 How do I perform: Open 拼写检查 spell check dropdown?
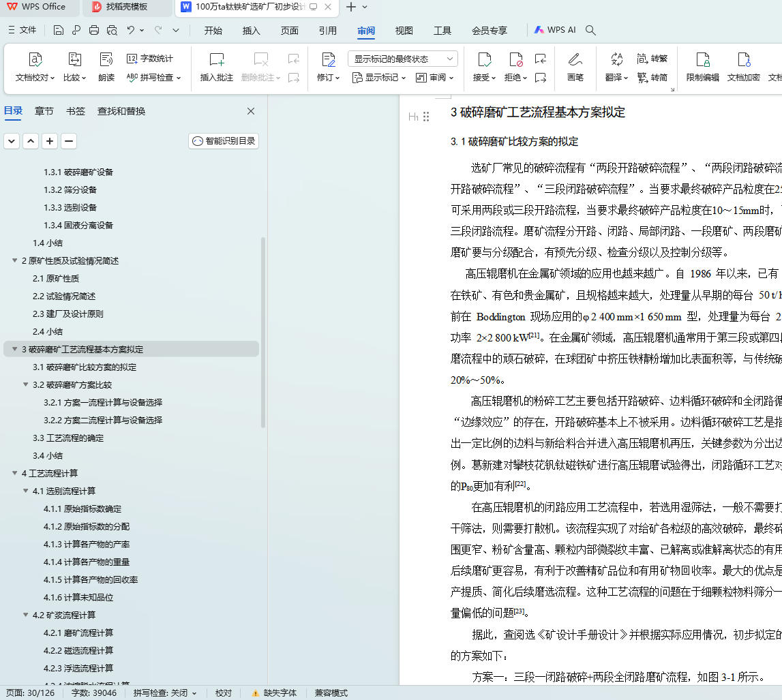[x=153, y=78]
